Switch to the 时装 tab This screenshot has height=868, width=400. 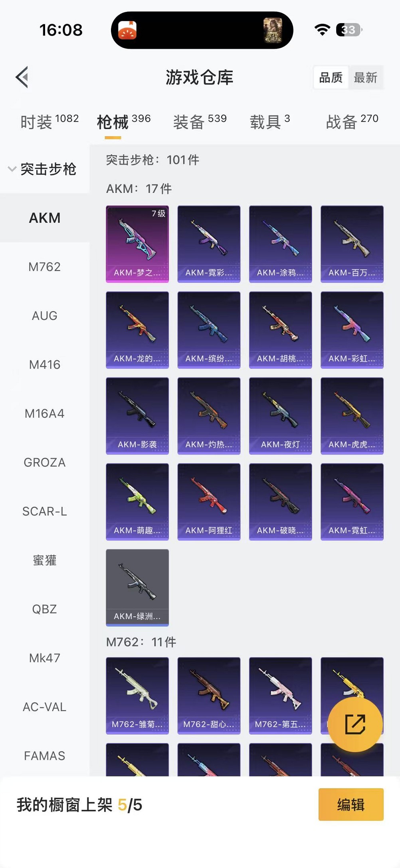click(x=50, y=122)
